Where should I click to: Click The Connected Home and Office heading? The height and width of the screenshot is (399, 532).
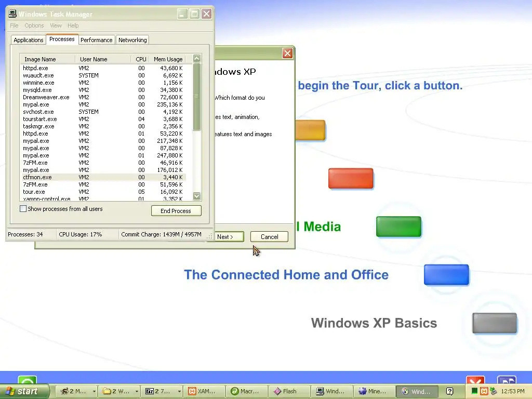pyautogui.click(x=286, y=274)
